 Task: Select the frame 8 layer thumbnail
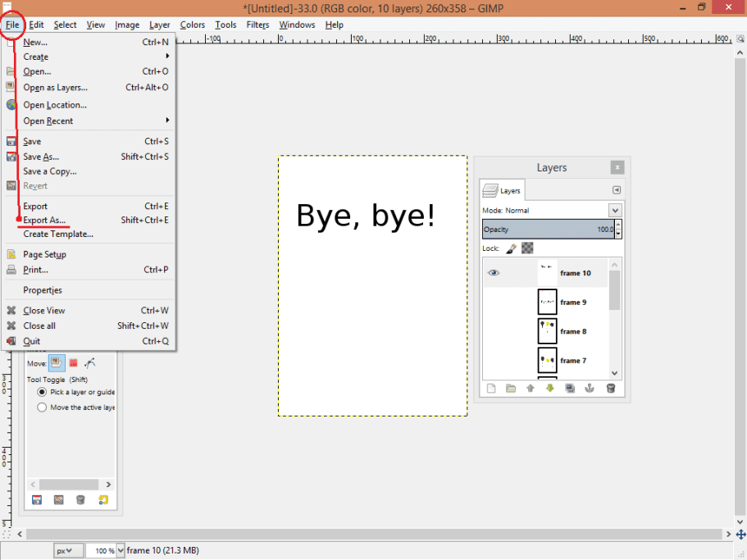point(546,330)
